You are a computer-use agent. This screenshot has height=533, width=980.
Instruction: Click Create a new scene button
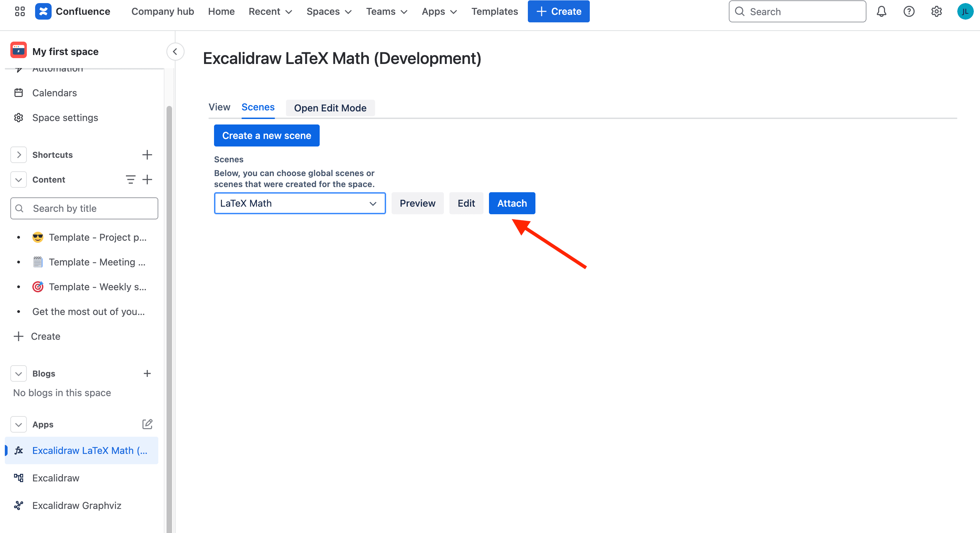point(267,135)
